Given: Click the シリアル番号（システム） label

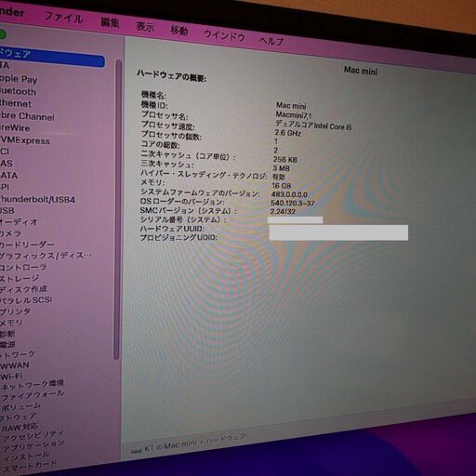Looking at the screenshot, I should (183, 219).
